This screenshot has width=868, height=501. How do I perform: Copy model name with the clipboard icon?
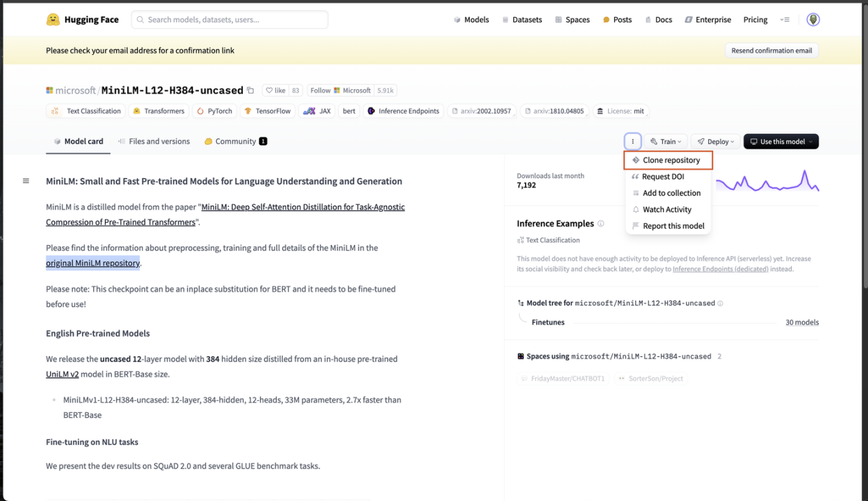[x=250, y=91]
